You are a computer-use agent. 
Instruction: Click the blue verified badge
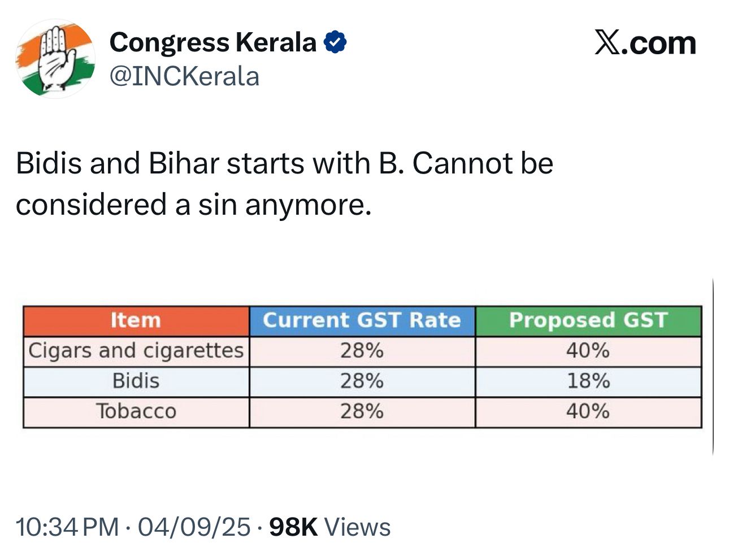(335, 43)
